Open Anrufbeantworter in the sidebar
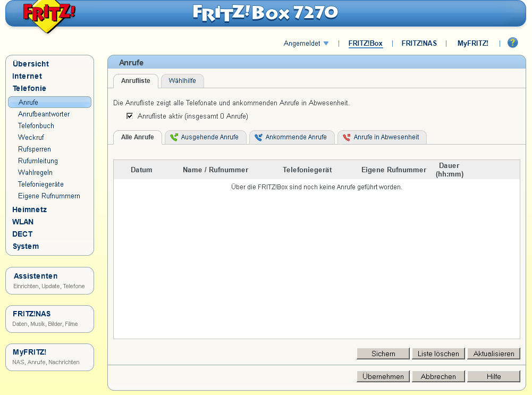Image resolution: width=532 pixels, height=395 pixels. pyautogui.click(x=44, y=114)
